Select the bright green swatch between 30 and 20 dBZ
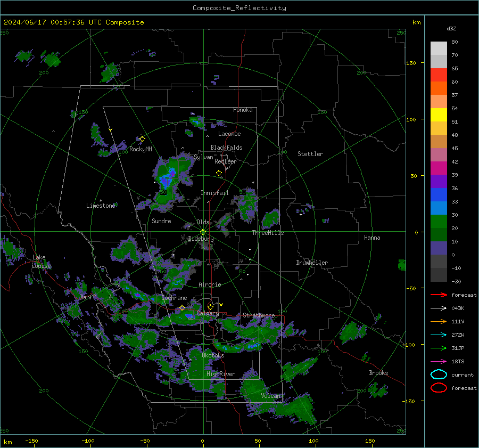 [439, 222]
